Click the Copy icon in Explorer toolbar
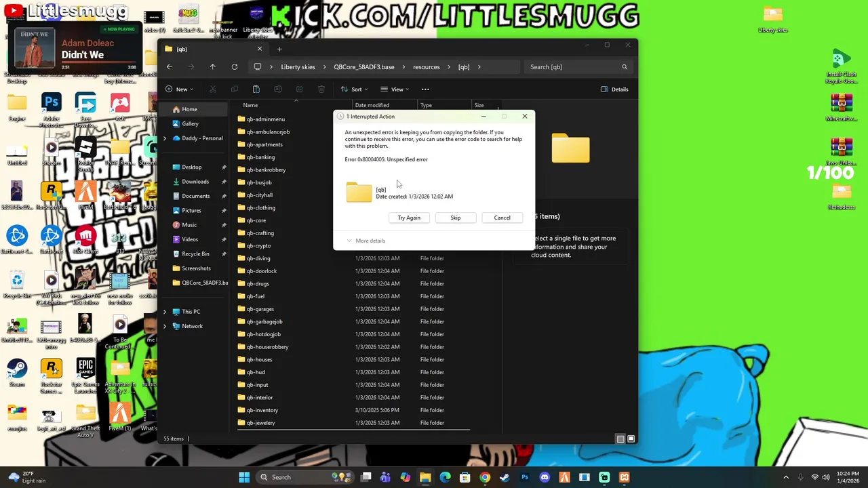868x488 pixels. pos(234,89)
